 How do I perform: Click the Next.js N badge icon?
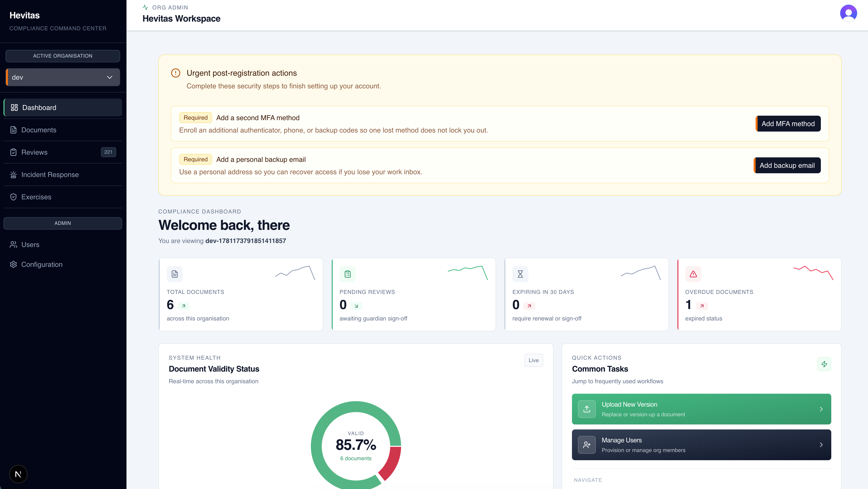coord(18,474)
